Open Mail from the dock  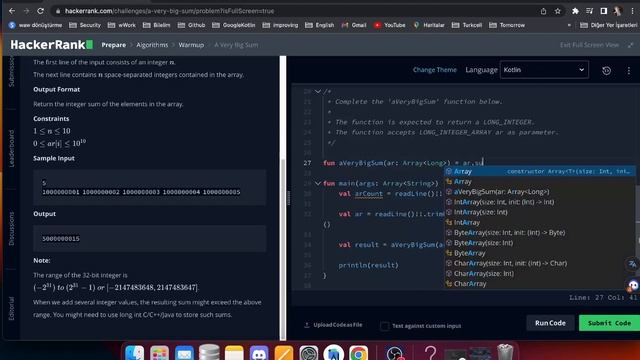[x=184, y=353]
